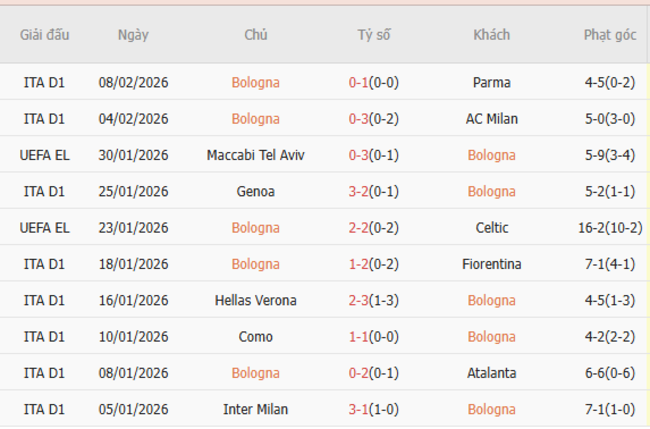650x429 pixels.
Task: Click Bologna in the 08/02/2026 match row
Action: coord(256,83)
